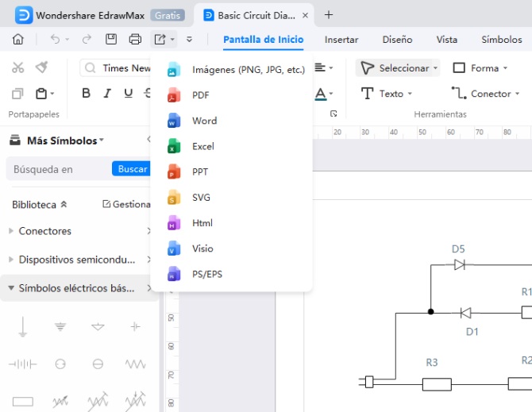Toggle Underline text formatting
The height and width of the screenshot is (412, 532).
tap(129, 94)
